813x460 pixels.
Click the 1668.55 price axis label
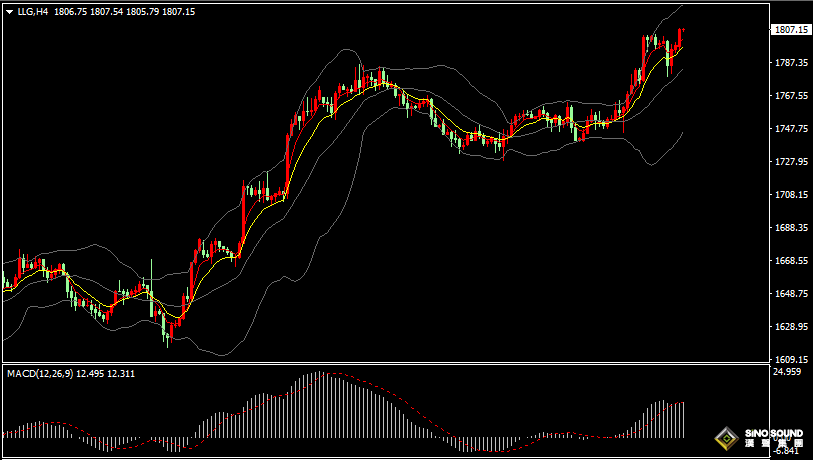click(790, 261)
